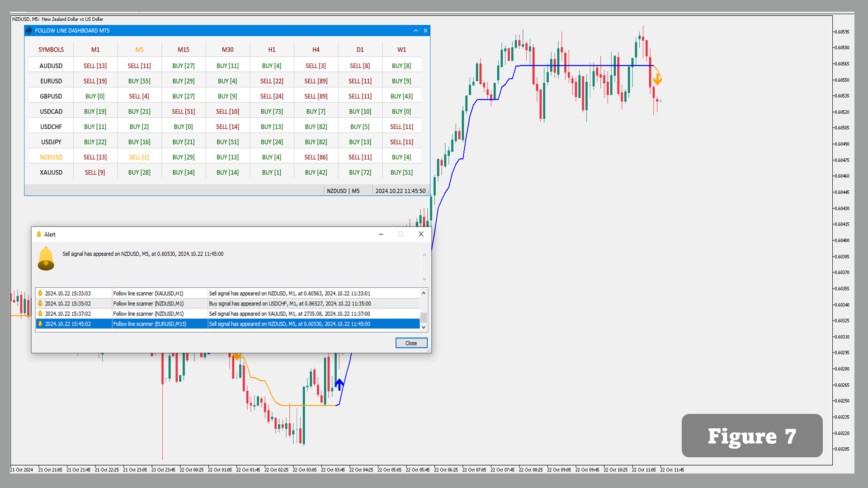
Task: Close the Follow Line Dashboard panel
Action: pos(425,31)
